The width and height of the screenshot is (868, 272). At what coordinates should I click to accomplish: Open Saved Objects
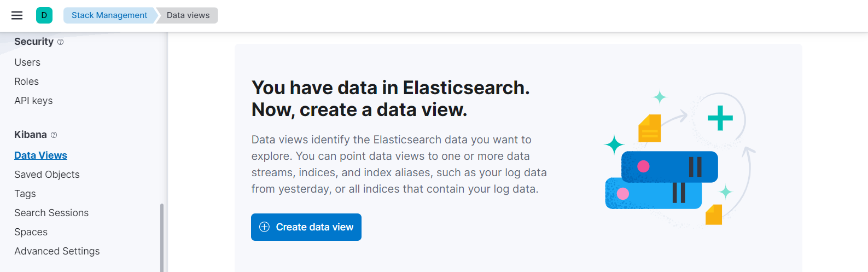(47, 175)
